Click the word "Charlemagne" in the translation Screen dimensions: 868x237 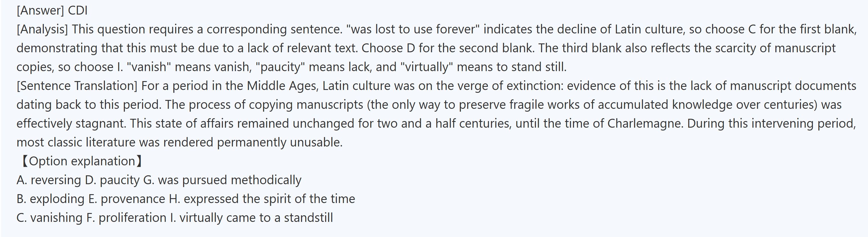(645, 124)
